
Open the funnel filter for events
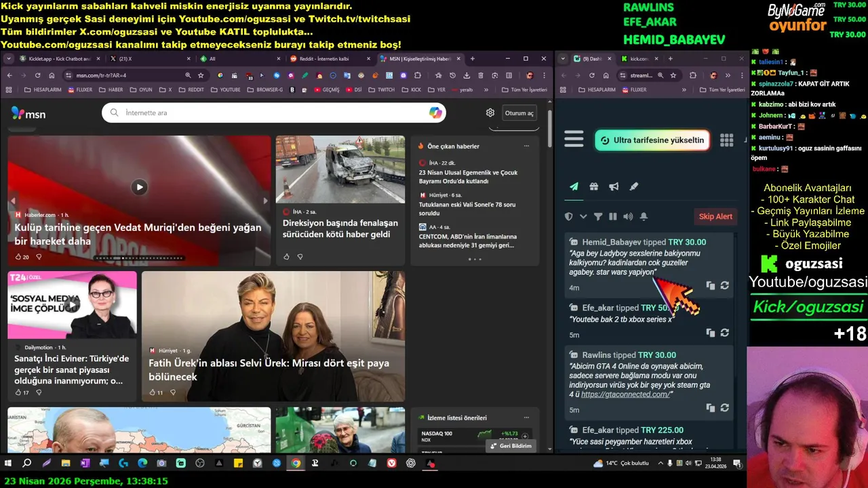598,216
